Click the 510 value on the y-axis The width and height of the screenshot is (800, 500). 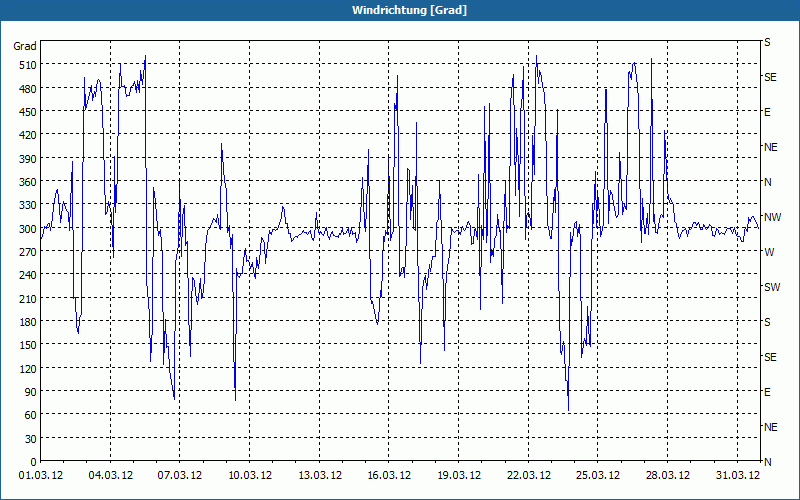[28, 65]
